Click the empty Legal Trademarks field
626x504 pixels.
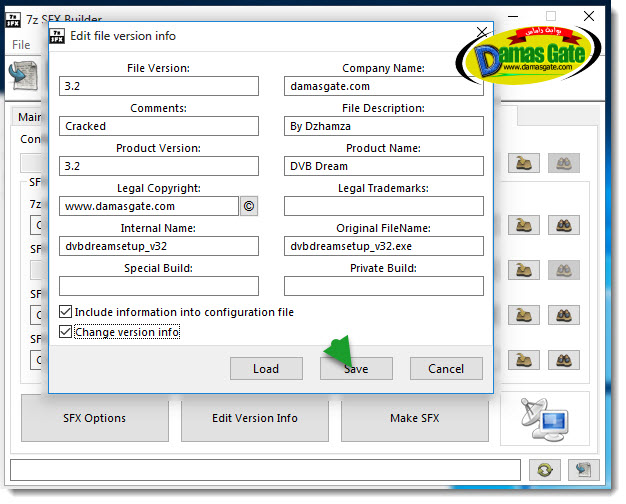click(384, 206)
